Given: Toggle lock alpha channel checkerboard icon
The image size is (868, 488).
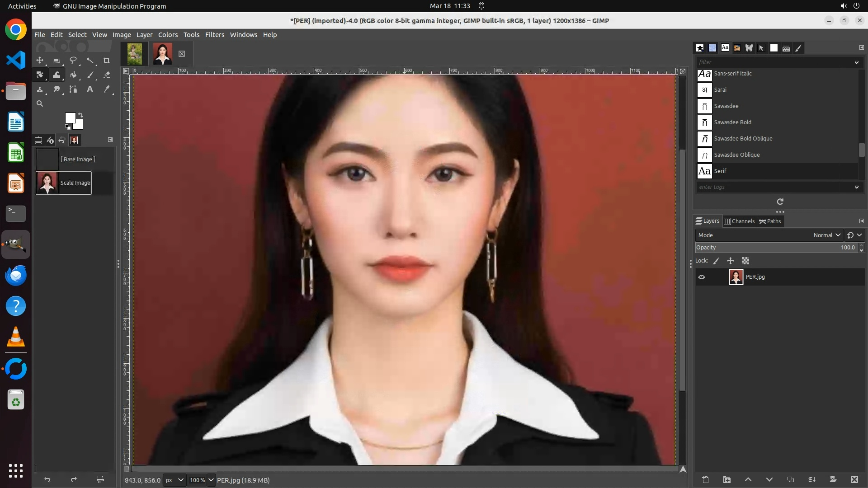Looking at the screenshot, I should [x=745, y=261].
